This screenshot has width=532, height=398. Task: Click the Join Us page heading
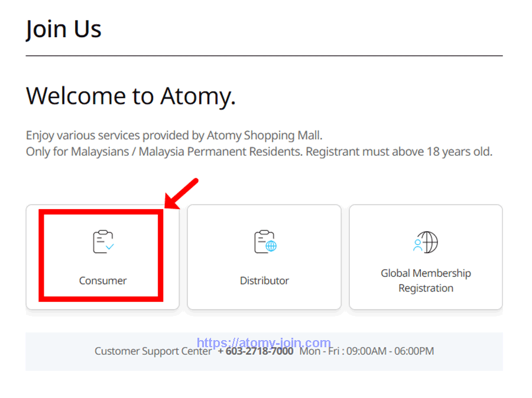coord(64,29)
